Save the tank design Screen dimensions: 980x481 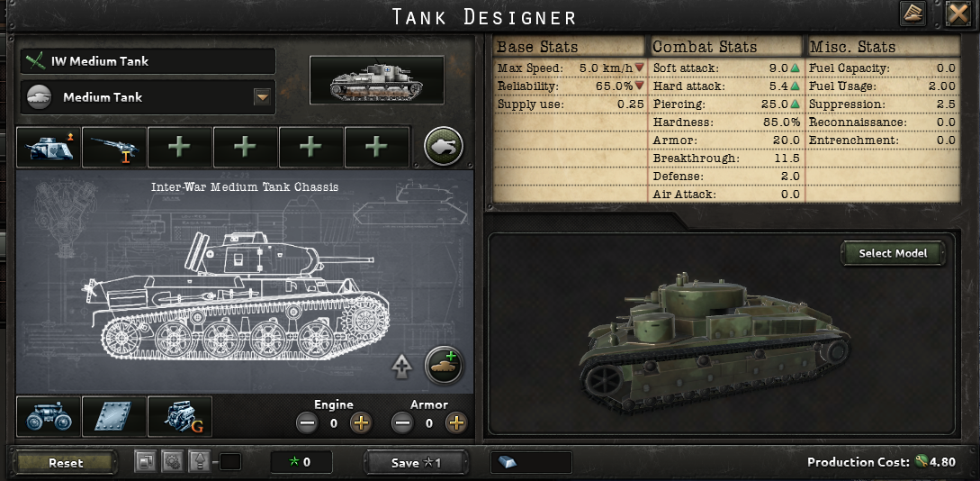tap(416, 463)
